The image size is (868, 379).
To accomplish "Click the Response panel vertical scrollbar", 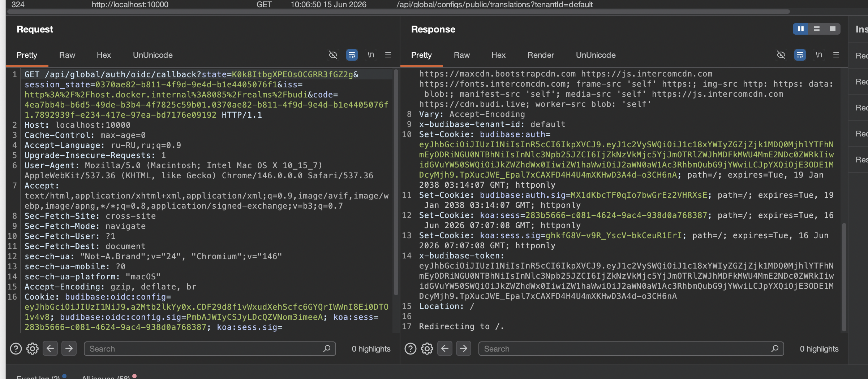I will pyautogui.click(x=844, y=277).
